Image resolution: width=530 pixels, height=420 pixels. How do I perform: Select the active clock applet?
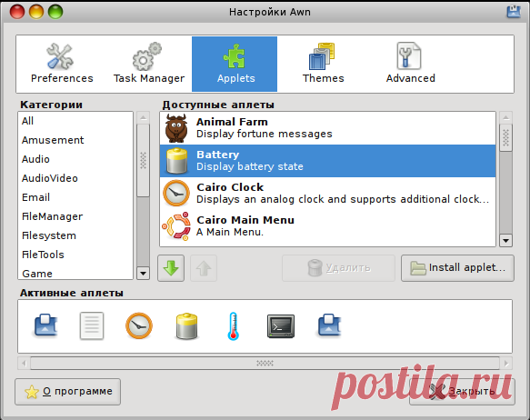[139, 325]
